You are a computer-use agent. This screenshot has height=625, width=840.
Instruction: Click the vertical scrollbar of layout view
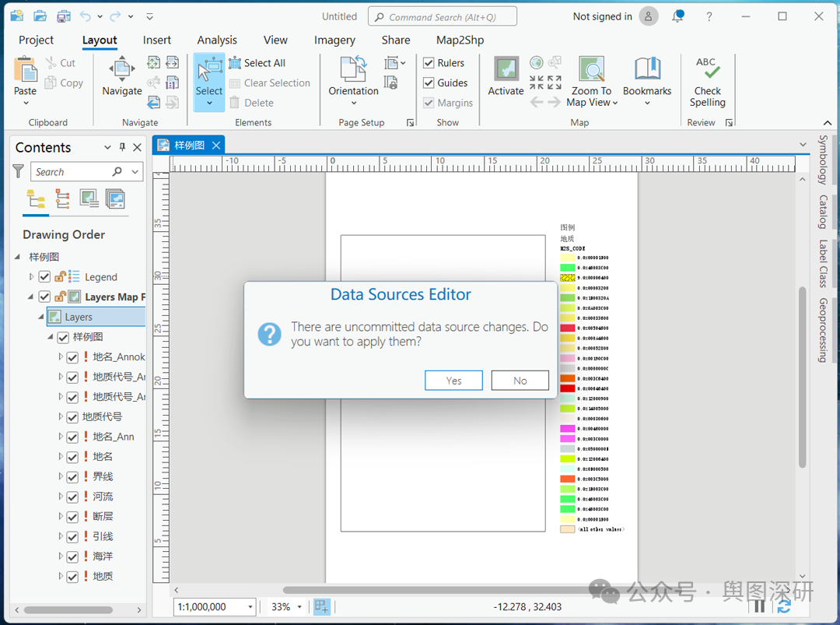[x=802, y=377]
